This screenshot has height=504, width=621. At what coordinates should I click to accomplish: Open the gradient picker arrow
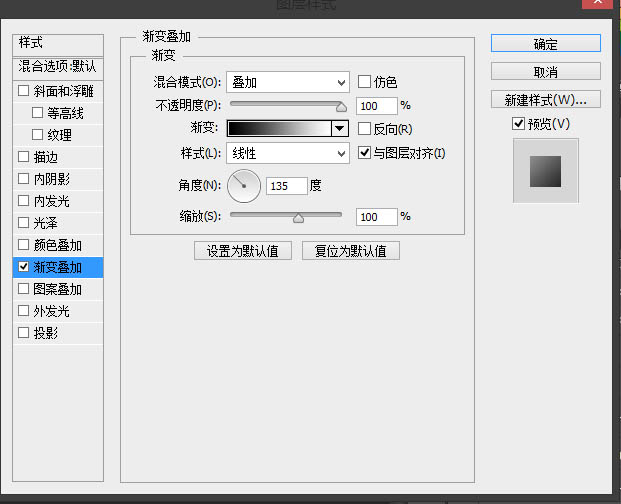[340, 128]
